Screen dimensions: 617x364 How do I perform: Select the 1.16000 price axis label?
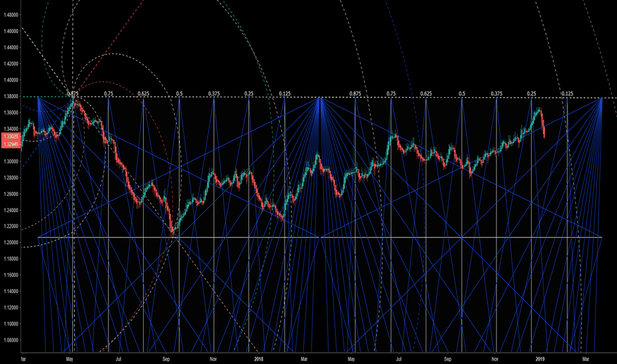(x=11, y=275)
